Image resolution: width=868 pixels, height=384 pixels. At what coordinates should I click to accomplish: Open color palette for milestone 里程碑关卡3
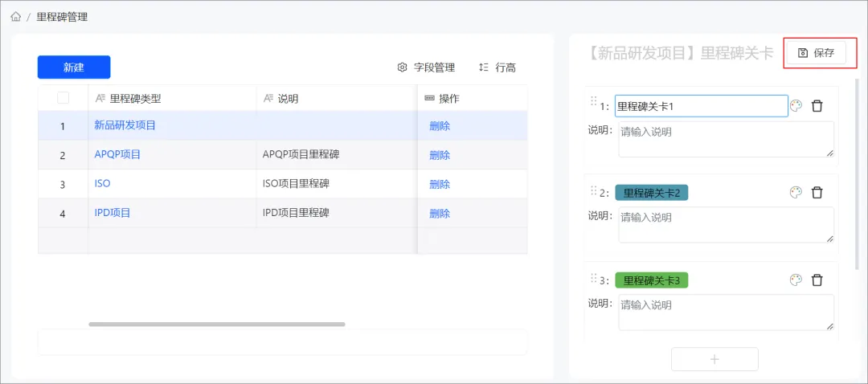796,280
